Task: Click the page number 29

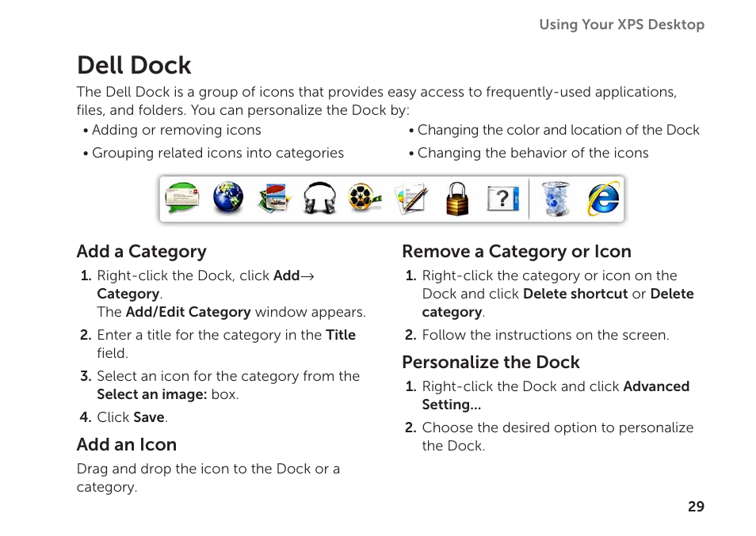Action: [x=696, y=507]
